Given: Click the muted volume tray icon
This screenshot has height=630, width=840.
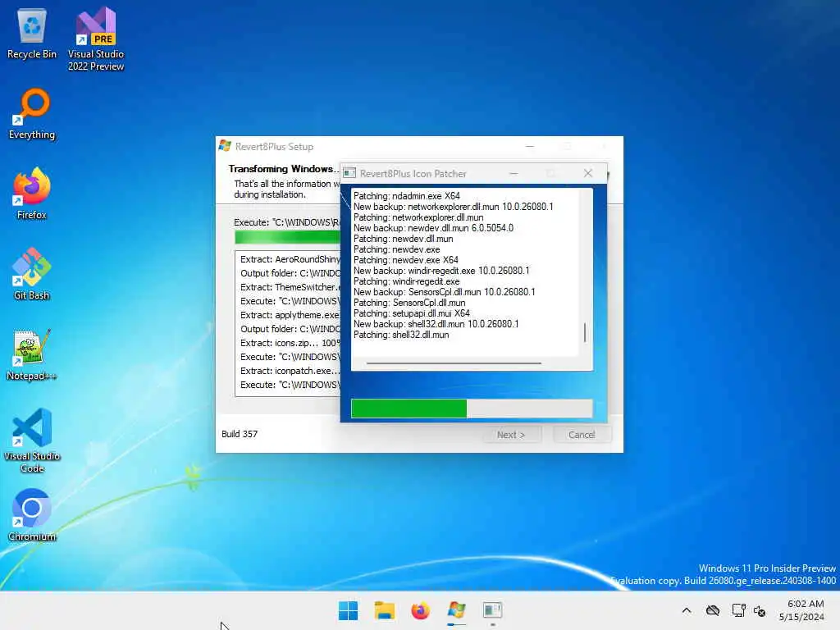Looking at the screenshot, I should point(760,610).
